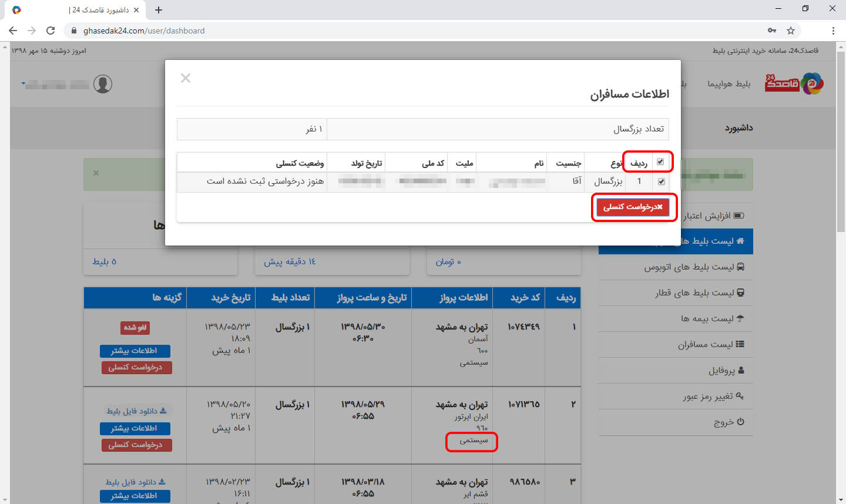Click the scrollbar down arrow
This screenshot has width=846, height=504.
[841, 499]
